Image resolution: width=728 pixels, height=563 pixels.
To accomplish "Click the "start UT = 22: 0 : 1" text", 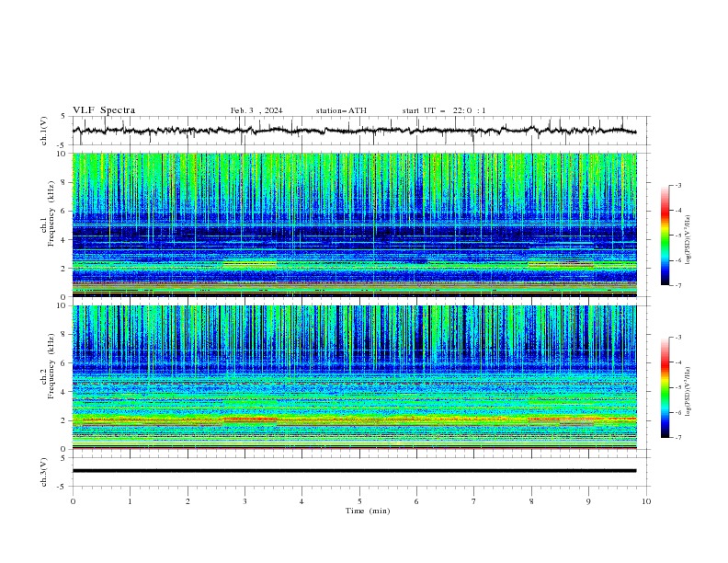I will click(444, 110).
